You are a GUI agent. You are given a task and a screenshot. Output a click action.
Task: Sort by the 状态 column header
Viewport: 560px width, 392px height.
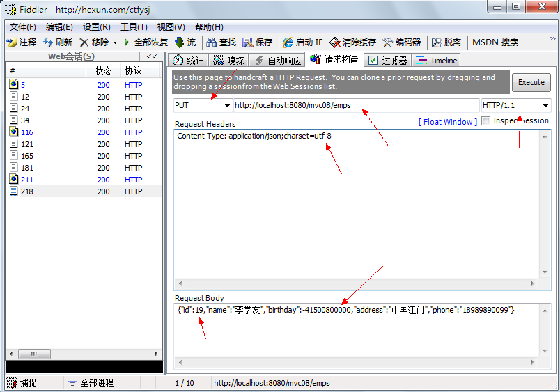(103, 71)
